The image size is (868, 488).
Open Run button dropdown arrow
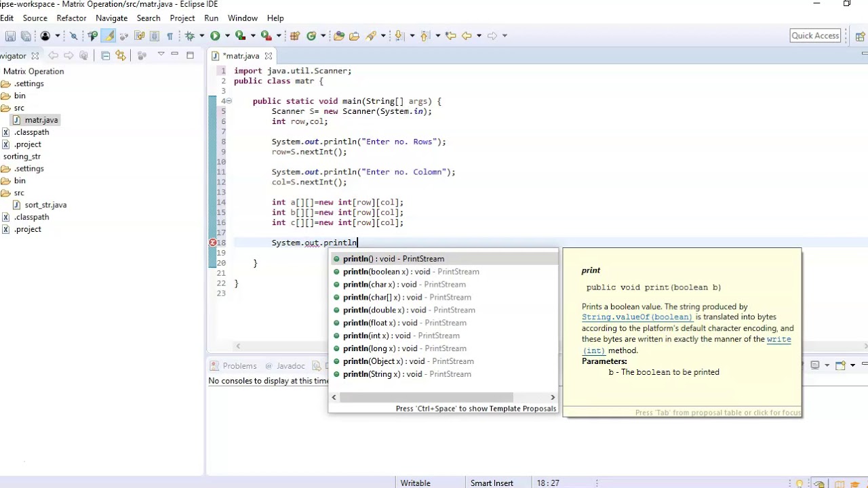point(227,36)
